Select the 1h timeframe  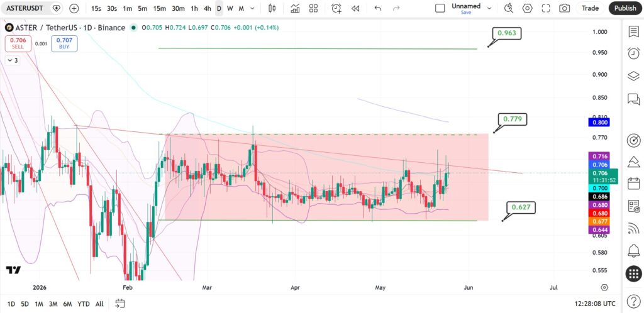(194, 8)
